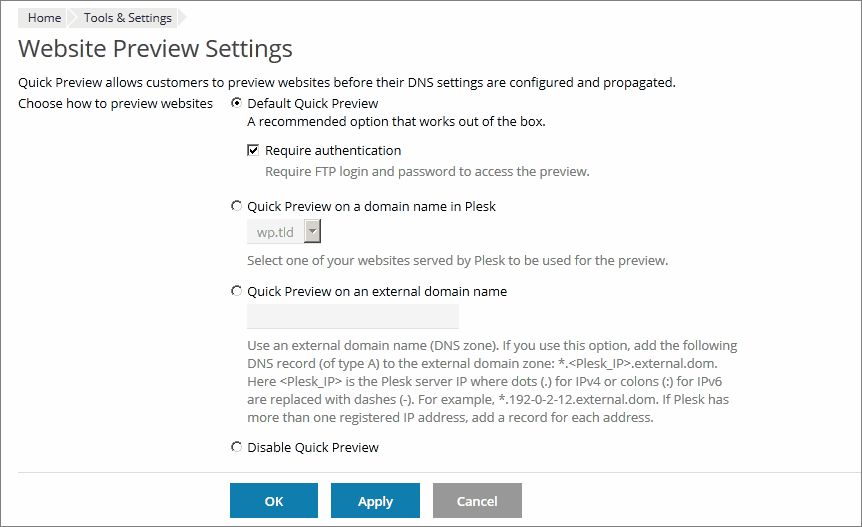Click the "Default Quick Preview" label text
The width and height of the screenshot is (862, 527).
coord(313,103)
